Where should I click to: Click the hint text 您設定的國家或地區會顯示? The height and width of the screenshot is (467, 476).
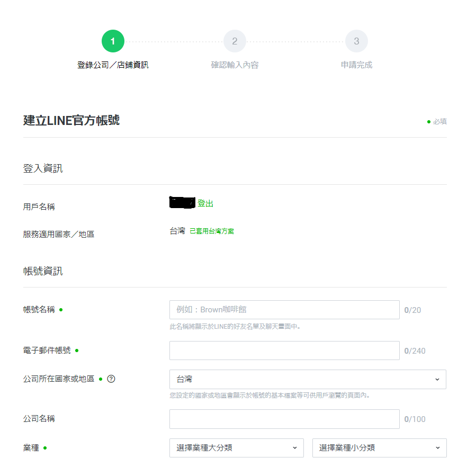(x=270, y=395)
